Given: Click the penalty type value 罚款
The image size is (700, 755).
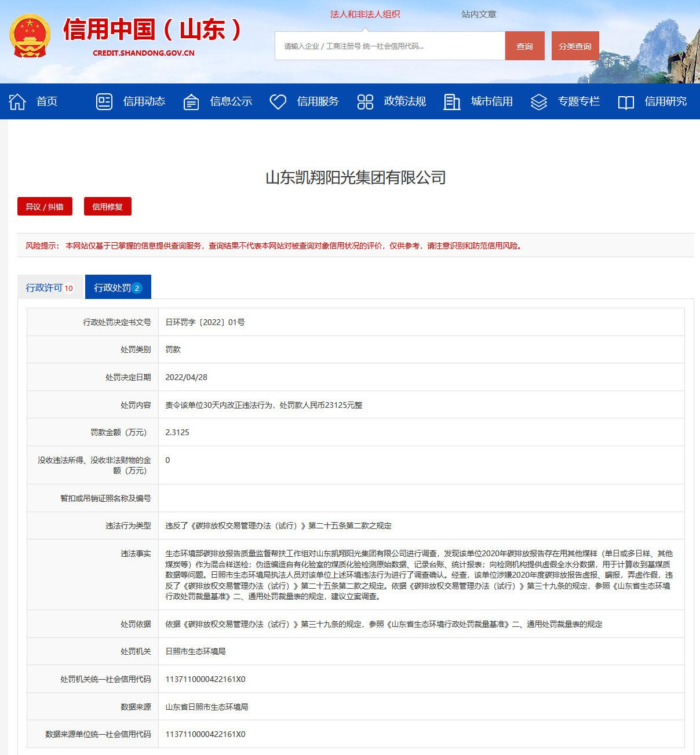Looking at the screenshot, I should [x=173, y=349].
